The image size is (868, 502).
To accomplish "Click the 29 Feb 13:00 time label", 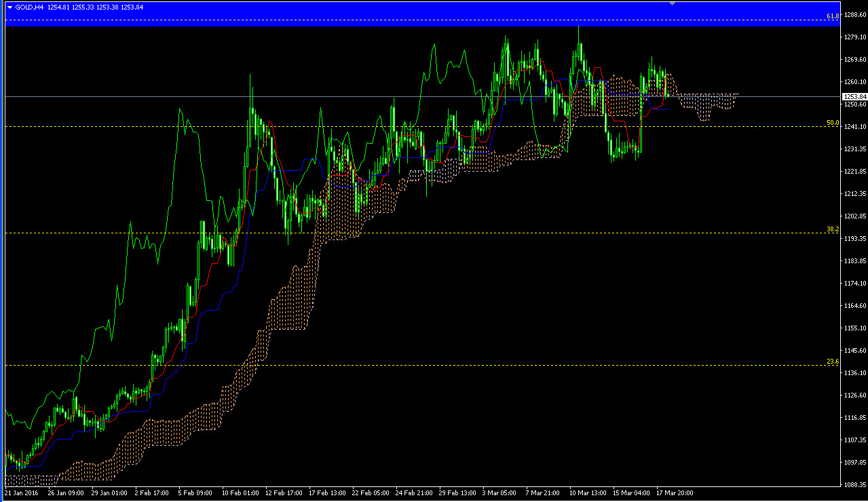I will pos(456,493).
